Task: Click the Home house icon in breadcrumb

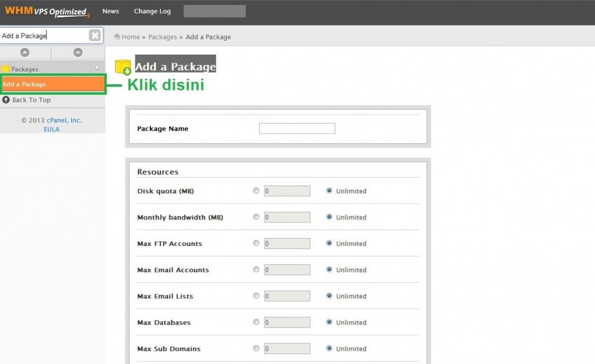Action: pyautogui.click(x=118, y=37)
